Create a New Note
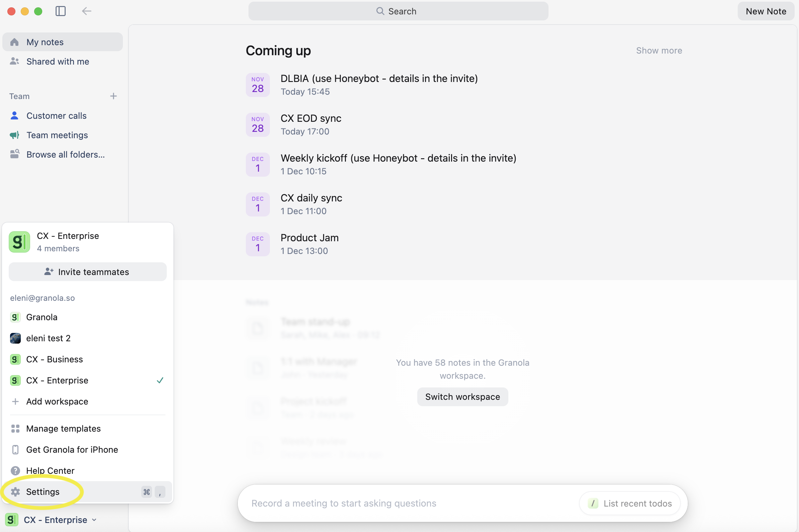The width and height of the screenshot is (799, 532). point(766,11)
